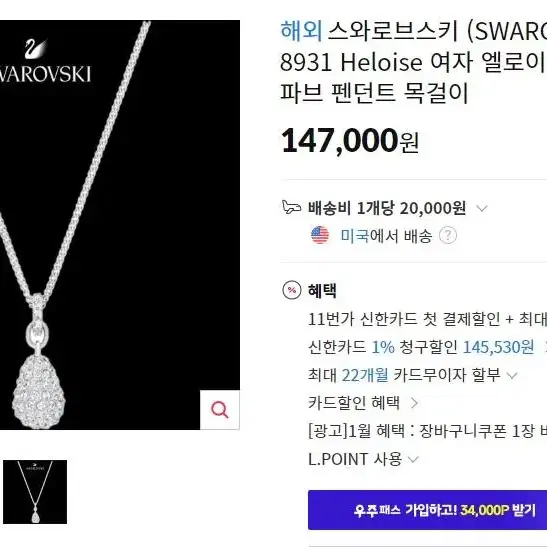Viewport: 547px width, 547px height.
Task: Expand the 배송비 20,000원 dropdown arrow
Action: (x=482, y=209)
